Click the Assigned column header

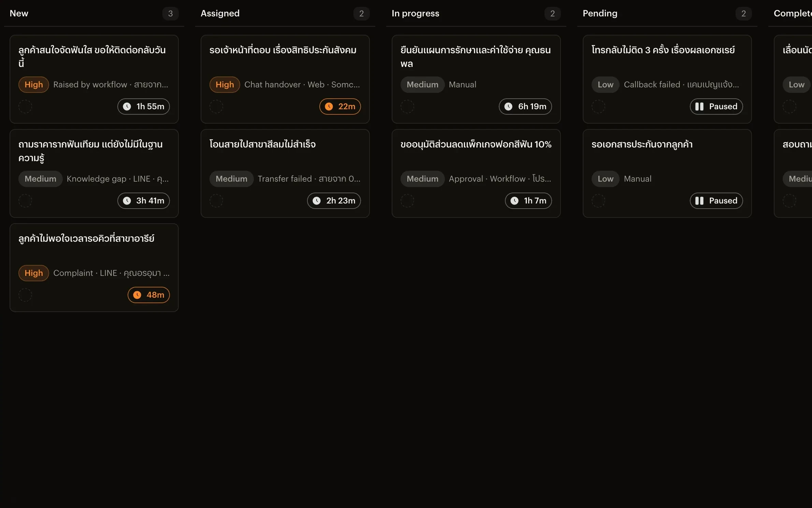(x=220, y=13)
